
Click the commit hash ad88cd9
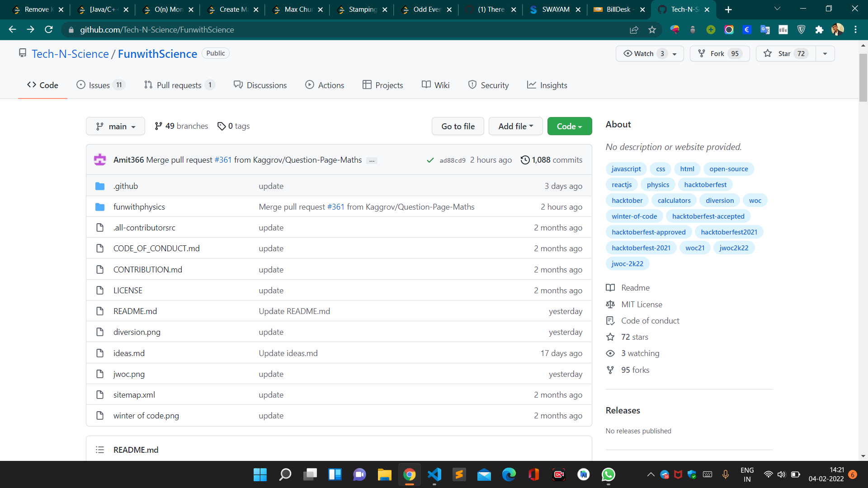(453, 160)
